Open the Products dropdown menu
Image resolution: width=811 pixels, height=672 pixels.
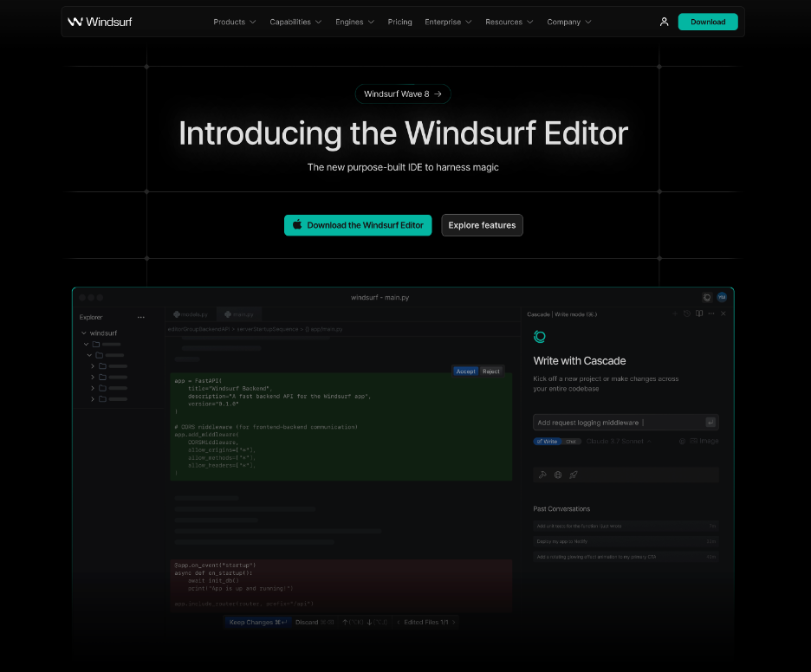tap(234, 22)
